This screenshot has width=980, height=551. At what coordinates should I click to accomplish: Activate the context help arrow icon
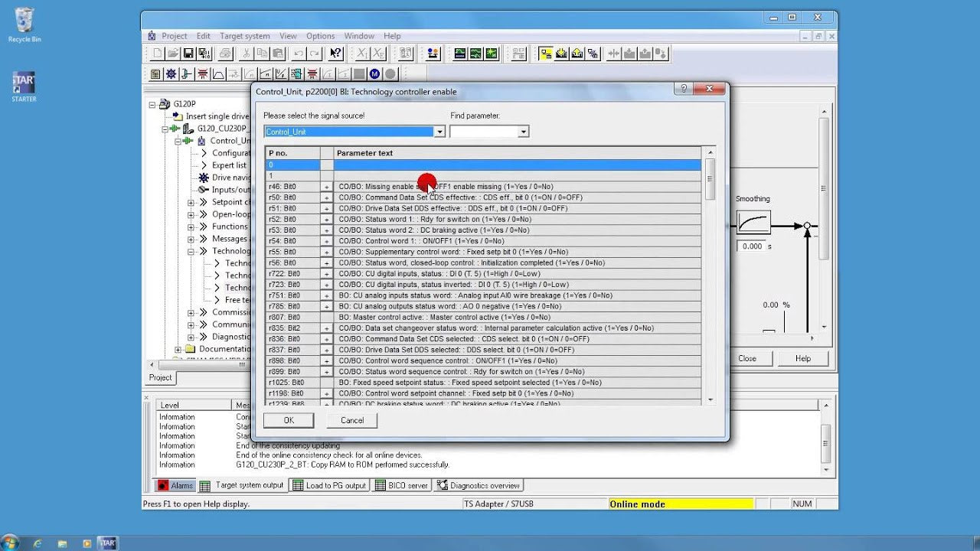pyautogui.click(x=336, y=54)
